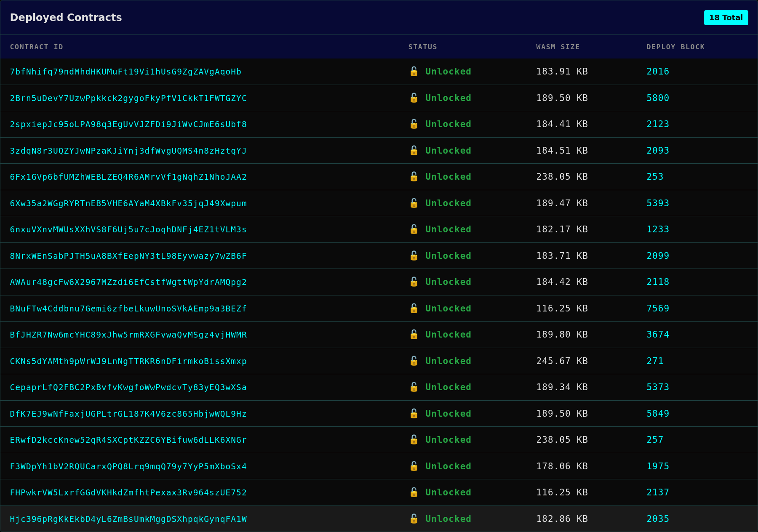Viewport: 758px width, 532px height.
Task: Click deploy block 5849
Action: [658, 414]
